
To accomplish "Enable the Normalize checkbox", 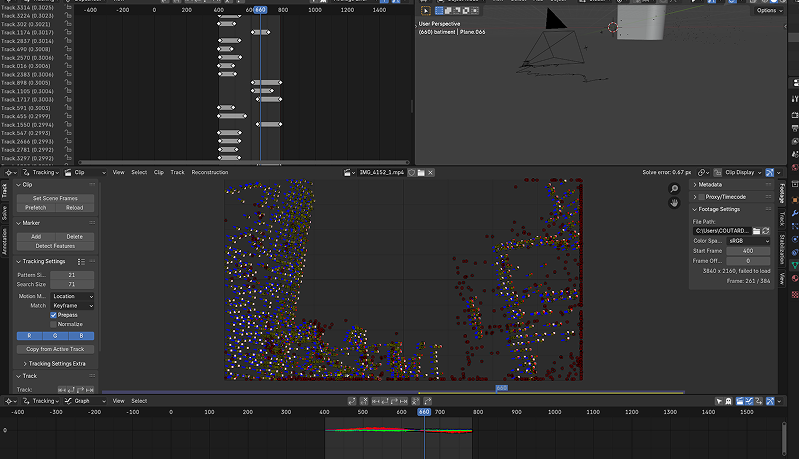I will [54, 324].
